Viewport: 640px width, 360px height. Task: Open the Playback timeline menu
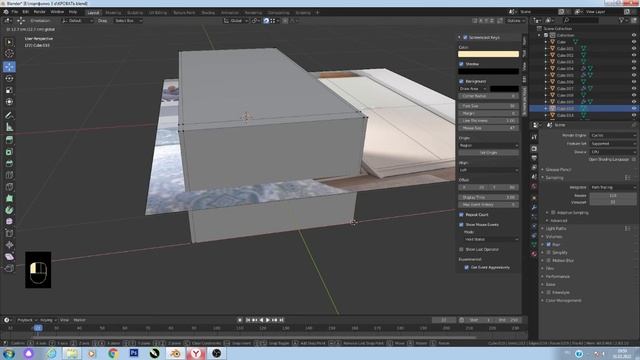tap(27, 320)
